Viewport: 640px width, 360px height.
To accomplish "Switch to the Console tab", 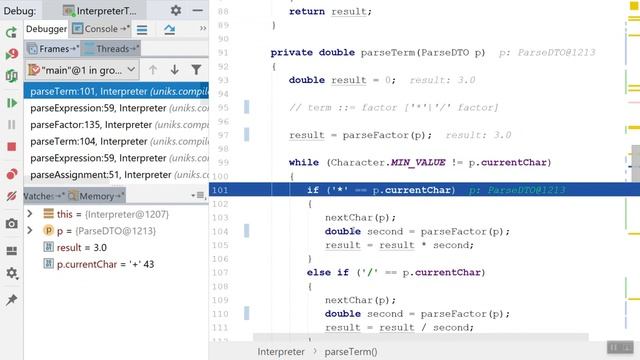I will tap(101, 29).
